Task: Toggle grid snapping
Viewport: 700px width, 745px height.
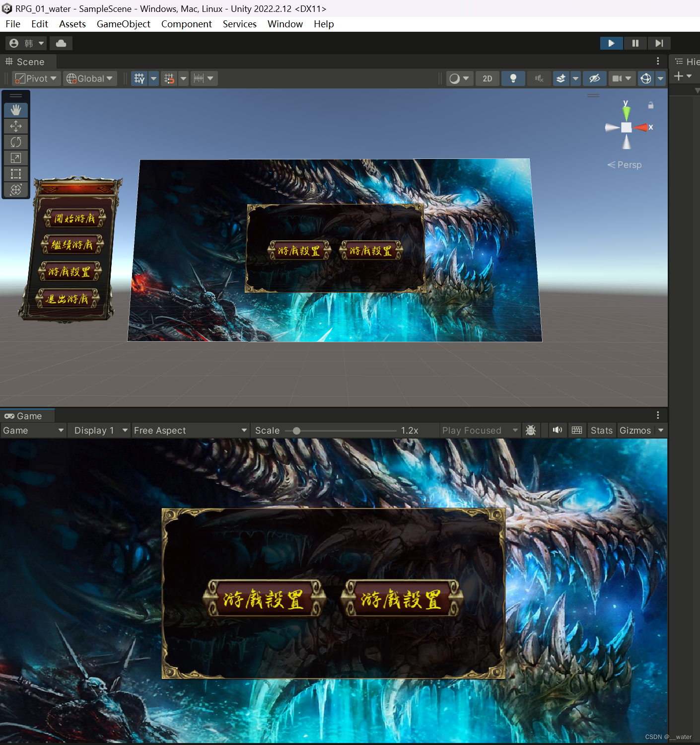Action: tap(169, 78)
